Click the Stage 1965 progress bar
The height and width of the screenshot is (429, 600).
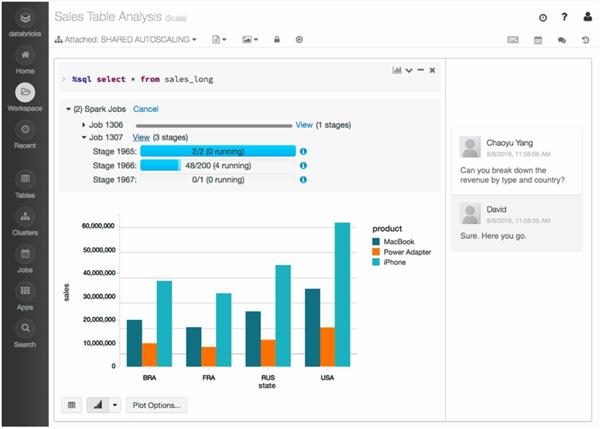(218, 151)
